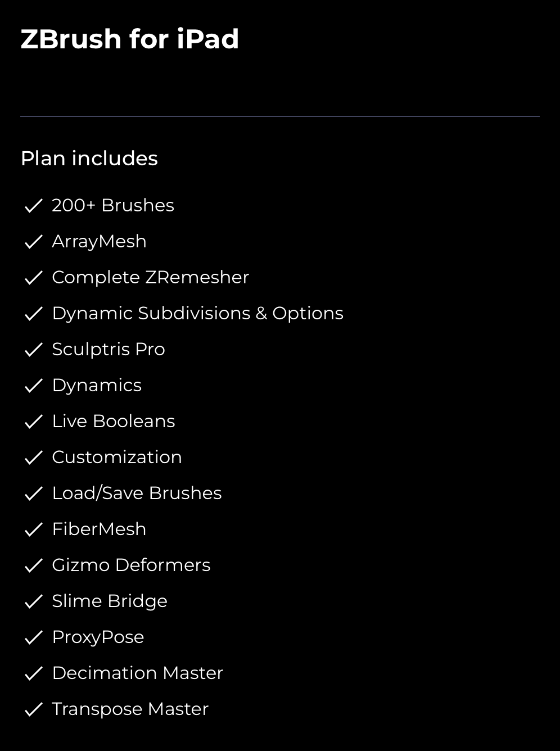Tap the Slime Bridge checkmark icon

click(34, 601)
